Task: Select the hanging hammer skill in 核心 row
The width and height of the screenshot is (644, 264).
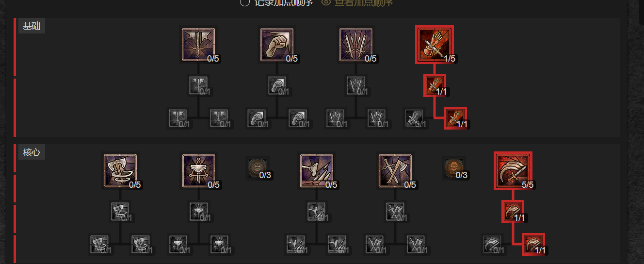Action: 198,171
